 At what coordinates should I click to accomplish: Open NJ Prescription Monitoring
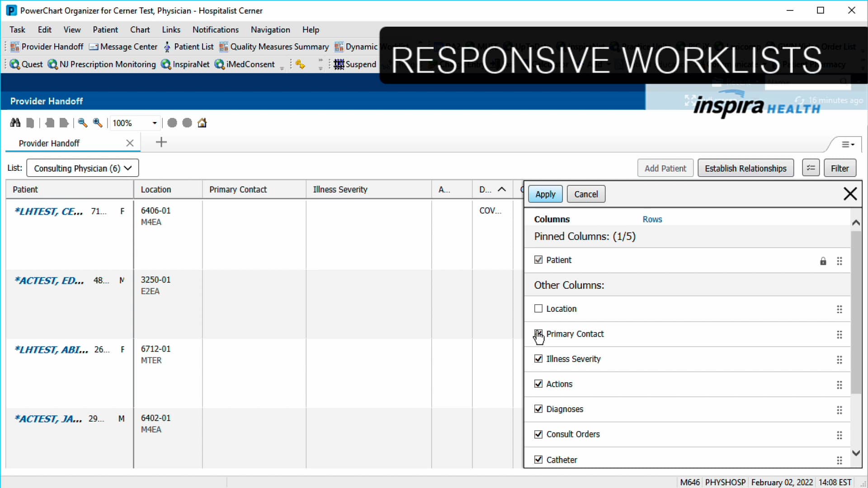(x=102, y=64)
